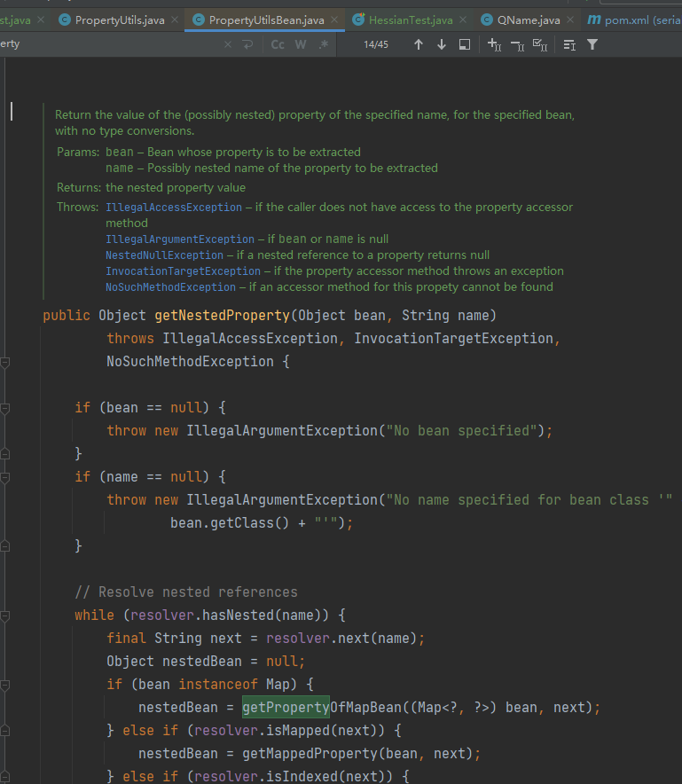Select the PropertyUtilsBean.java tab
Viewport: 682px width, 784px height.
[x=266, y=20]
